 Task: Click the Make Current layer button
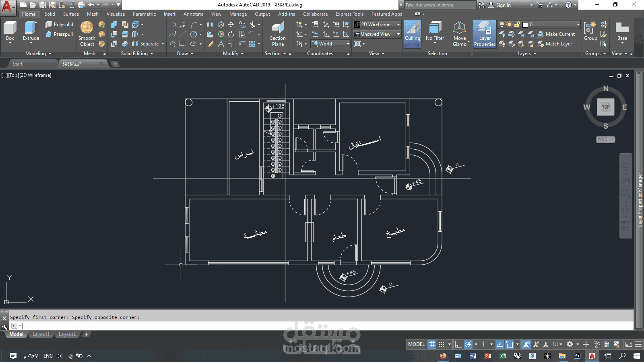[556, 34]
